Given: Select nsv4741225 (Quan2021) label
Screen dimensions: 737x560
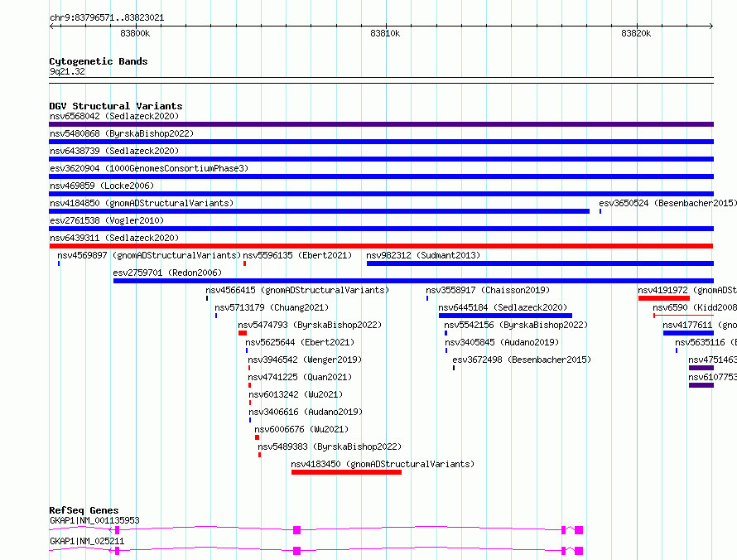Looking at the screenshot, I should tap(300, 377).
